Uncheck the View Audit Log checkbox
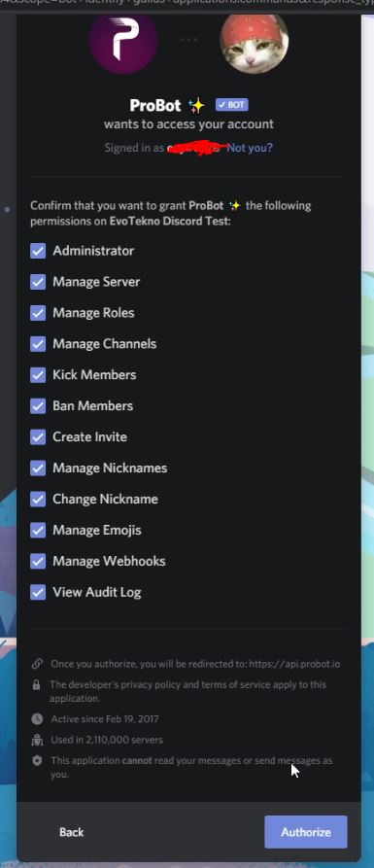The height and width of the screenshot is (868, 374). (x=38, y=592)
